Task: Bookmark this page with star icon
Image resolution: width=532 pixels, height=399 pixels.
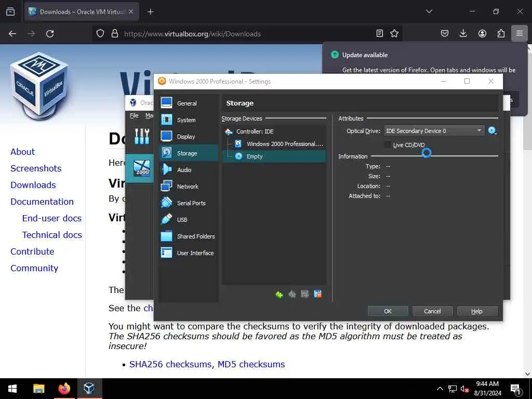Action: coord(394,33)
